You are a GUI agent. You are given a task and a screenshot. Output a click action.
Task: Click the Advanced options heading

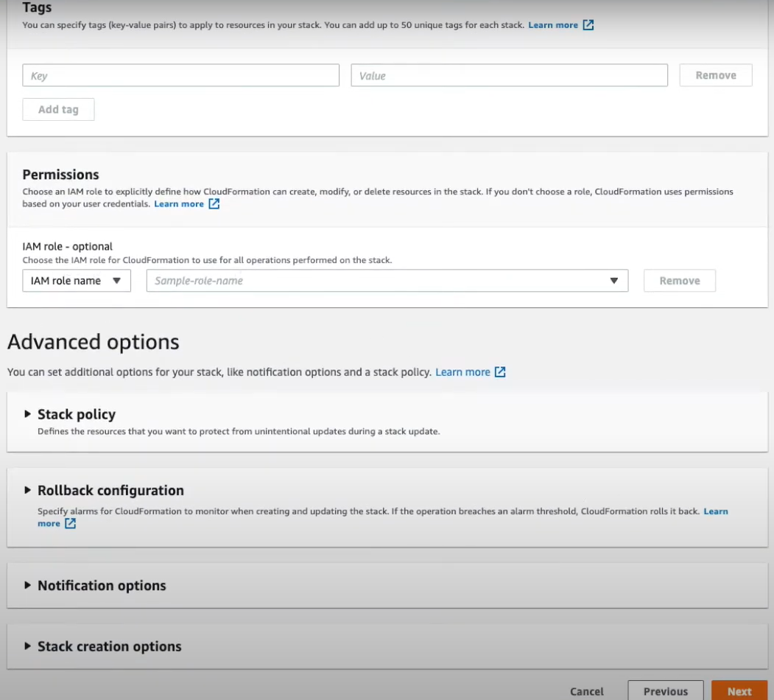point(94,342)
